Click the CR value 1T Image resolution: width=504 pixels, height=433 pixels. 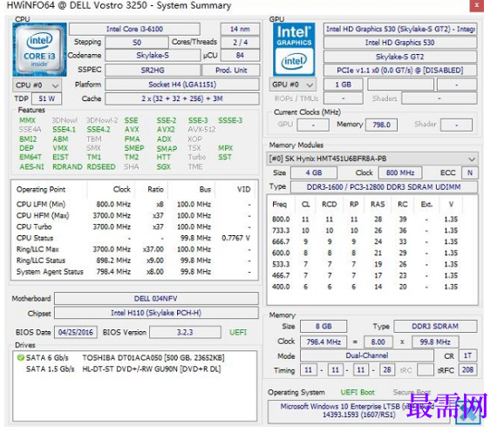coord(467,355)
